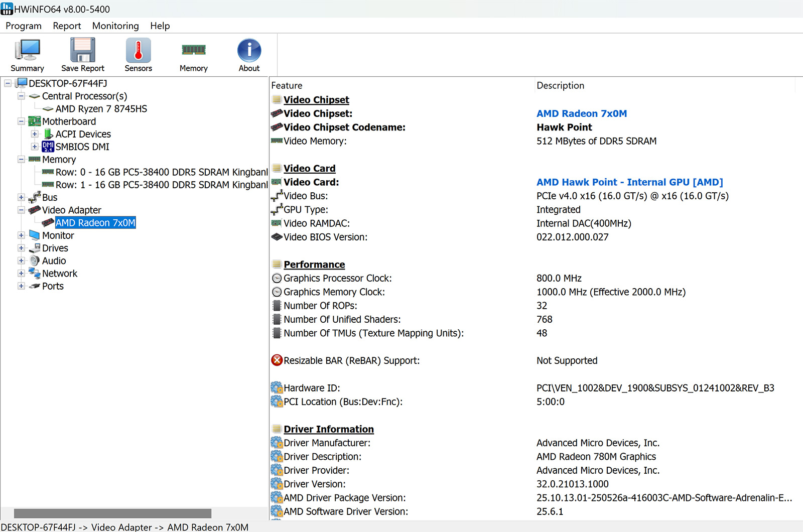803x532 pixels.
Task: Click the tree panel horizontal scrollbar thumb
Action: 112,513
